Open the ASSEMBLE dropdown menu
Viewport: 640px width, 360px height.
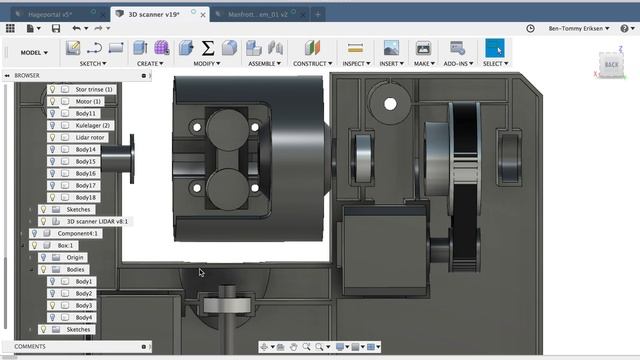click(264, 64)
